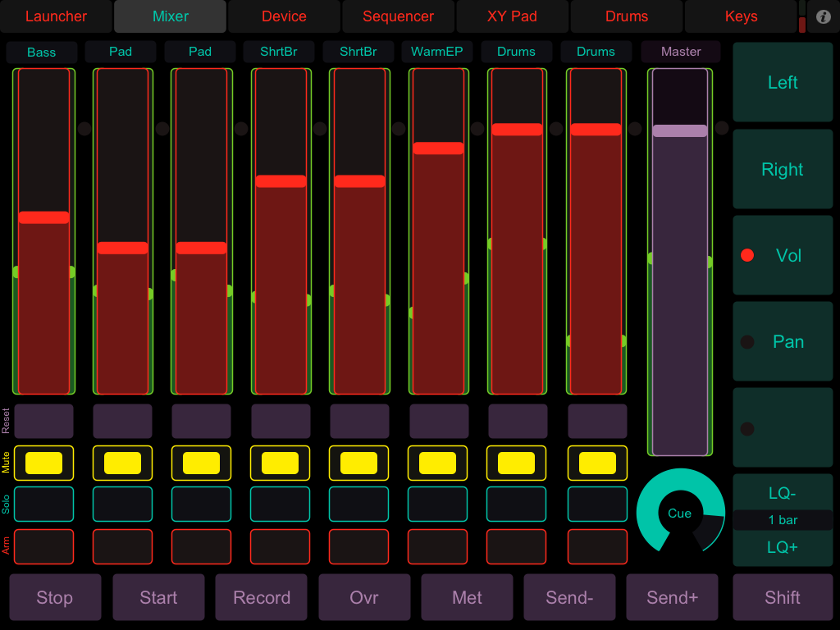Toggle the Met metronome button
840x630 pixels.
point(467,597)
